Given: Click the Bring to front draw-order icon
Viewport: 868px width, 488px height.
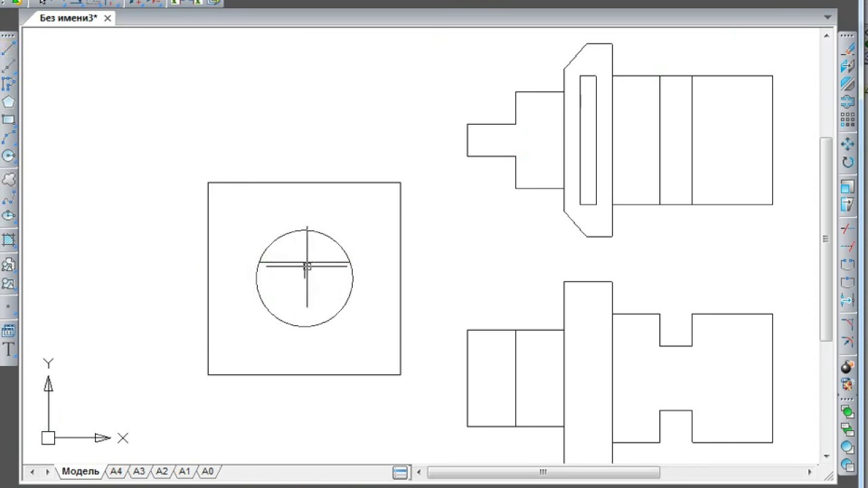Looking at the screenshot, I should click(x=848, y=411).
